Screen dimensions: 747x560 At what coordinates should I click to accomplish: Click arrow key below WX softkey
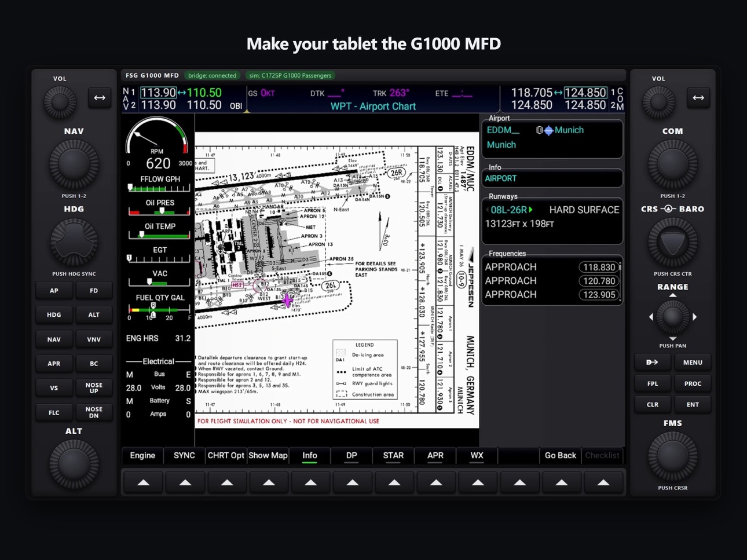tap(478, 482)
